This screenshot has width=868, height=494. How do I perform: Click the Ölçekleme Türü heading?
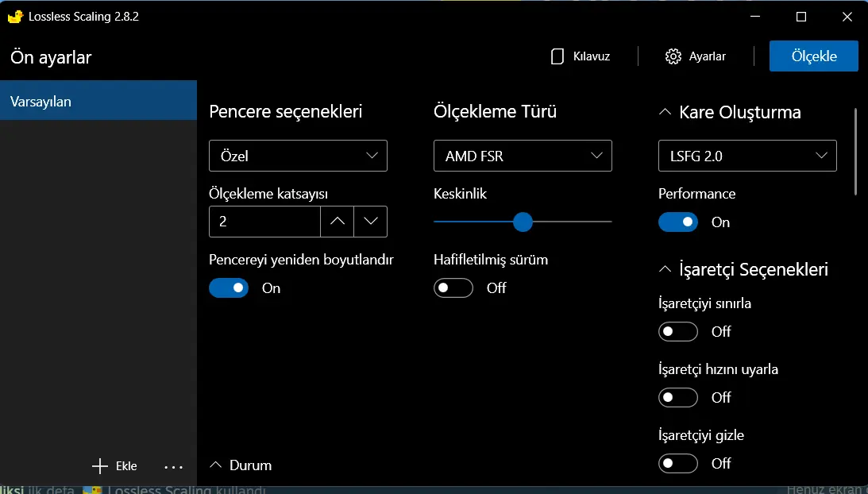coord(495,111)
